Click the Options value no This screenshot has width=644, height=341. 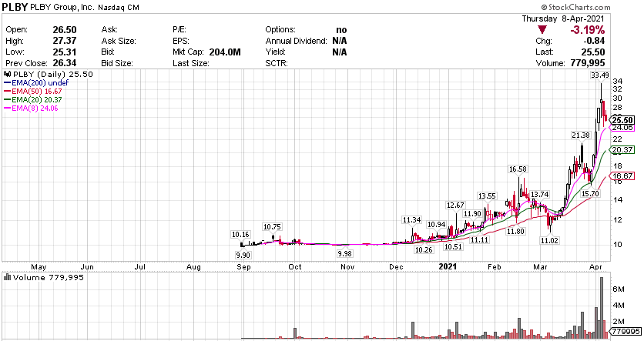click(341, 30)
